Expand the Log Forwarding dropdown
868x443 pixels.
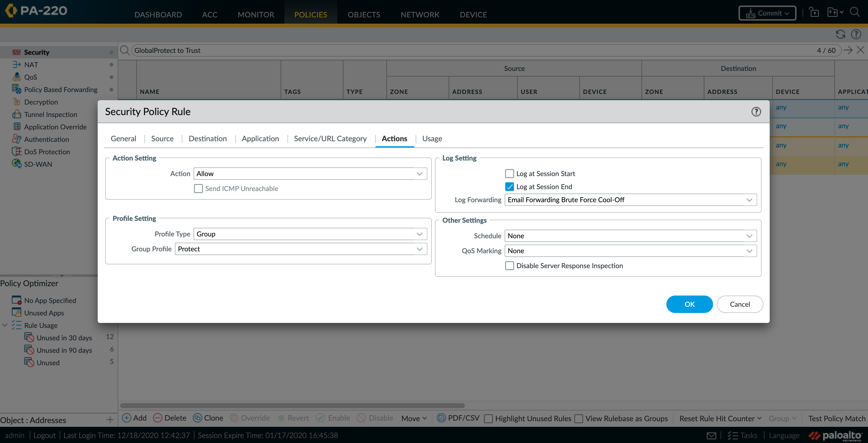coord(748,199)
